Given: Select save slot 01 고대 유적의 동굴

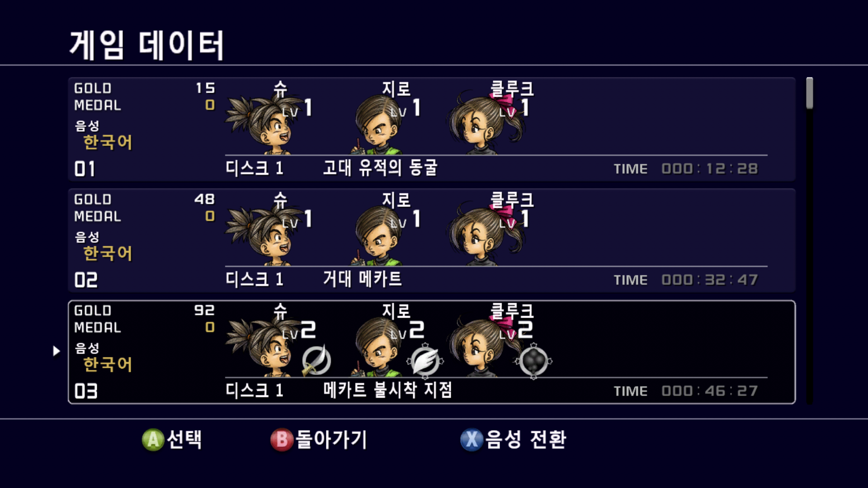Looking at the screenshot, I should tap(432, 129).
